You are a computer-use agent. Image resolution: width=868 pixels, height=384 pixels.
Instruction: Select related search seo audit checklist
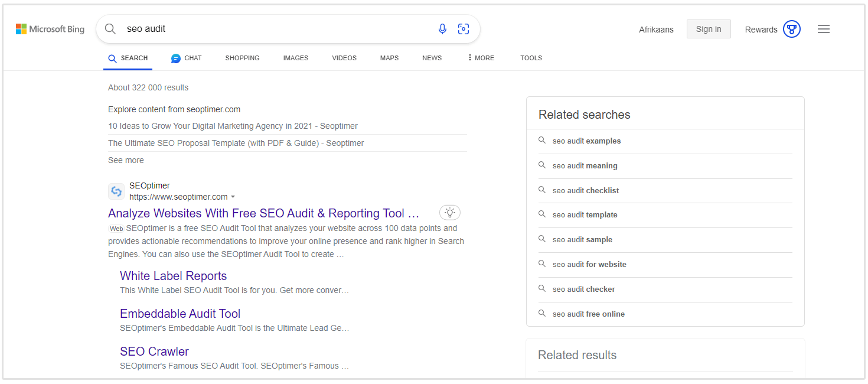click(586, 191)
